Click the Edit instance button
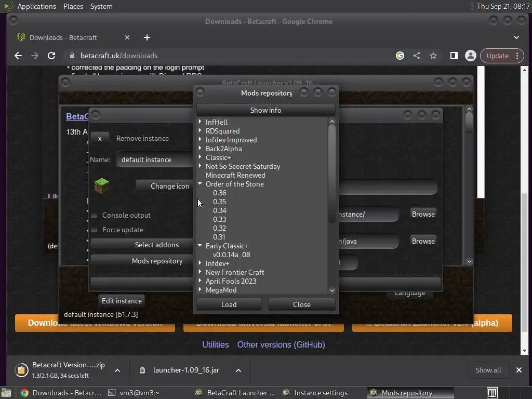This screenshot has width=532, height=399. 122,301
